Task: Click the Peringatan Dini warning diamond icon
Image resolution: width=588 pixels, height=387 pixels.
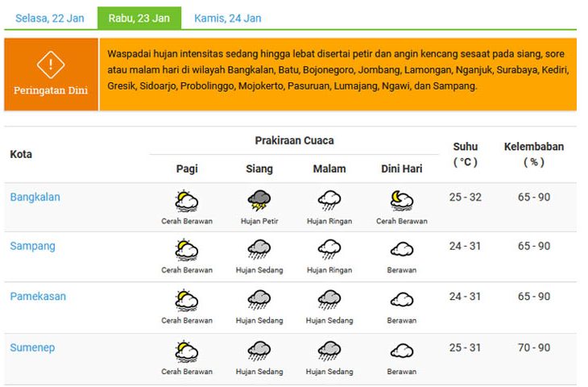Action: tap(51, 64)
